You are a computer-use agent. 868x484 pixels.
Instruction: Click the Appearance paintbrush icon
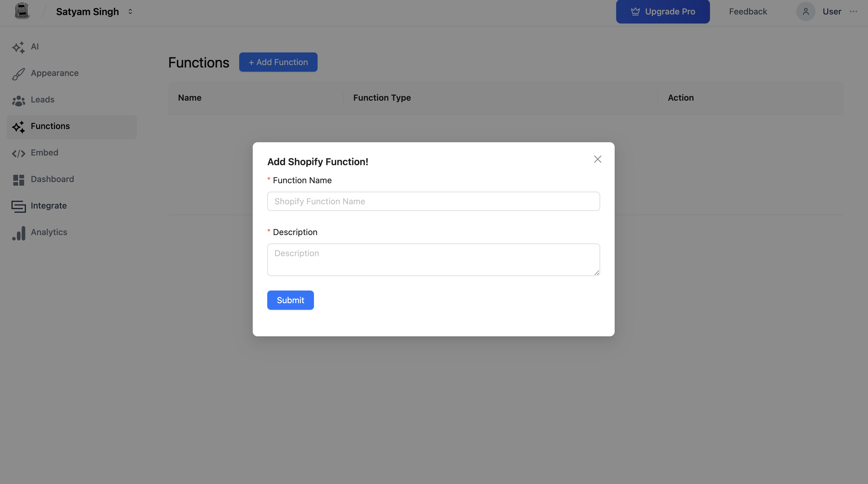click(18, 74)
